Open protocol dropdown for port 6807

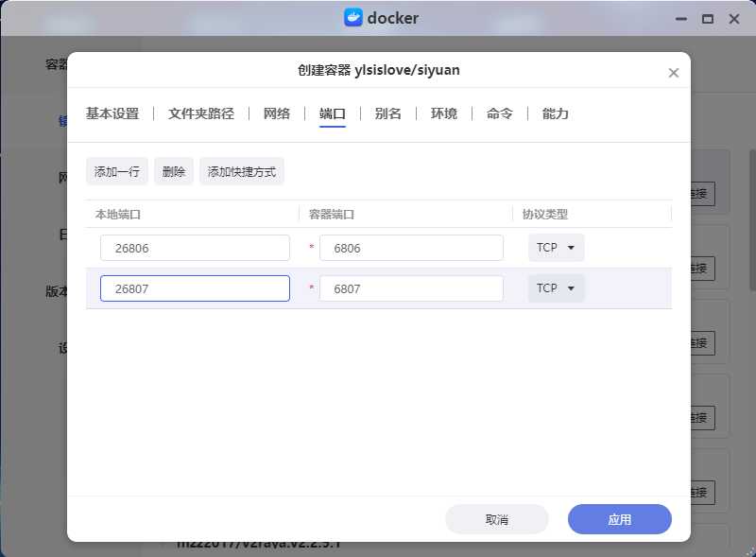pos(556,288)
